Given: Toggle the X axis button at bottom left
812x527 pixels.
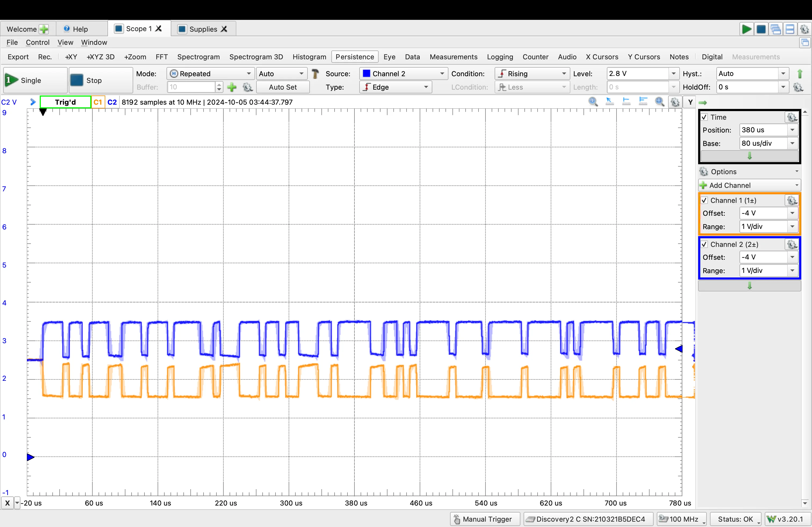Looking at the screenshot, I should (x=8, y=503).
